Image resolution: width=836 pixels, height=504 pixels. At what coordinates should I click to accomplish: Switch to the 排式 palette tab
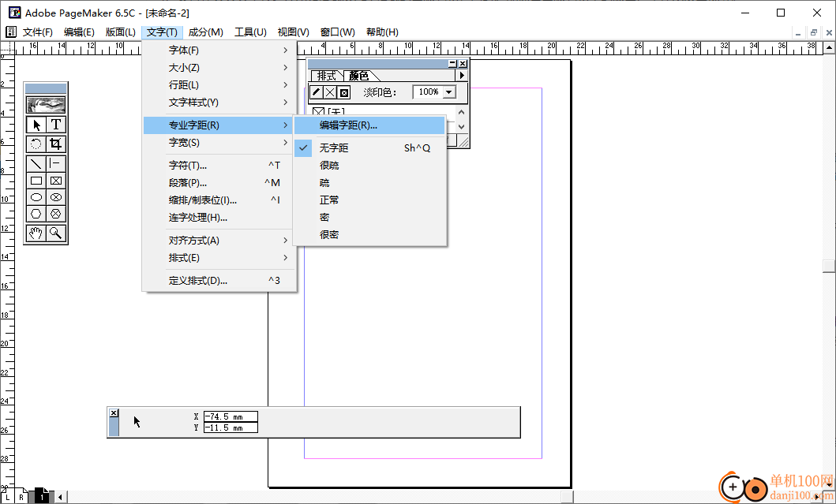326,76
